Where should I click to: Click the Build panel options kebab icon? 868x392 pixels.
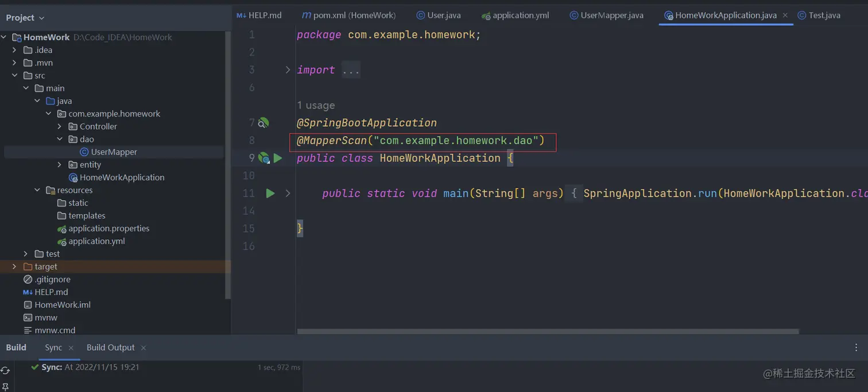[x=857, y=347]
